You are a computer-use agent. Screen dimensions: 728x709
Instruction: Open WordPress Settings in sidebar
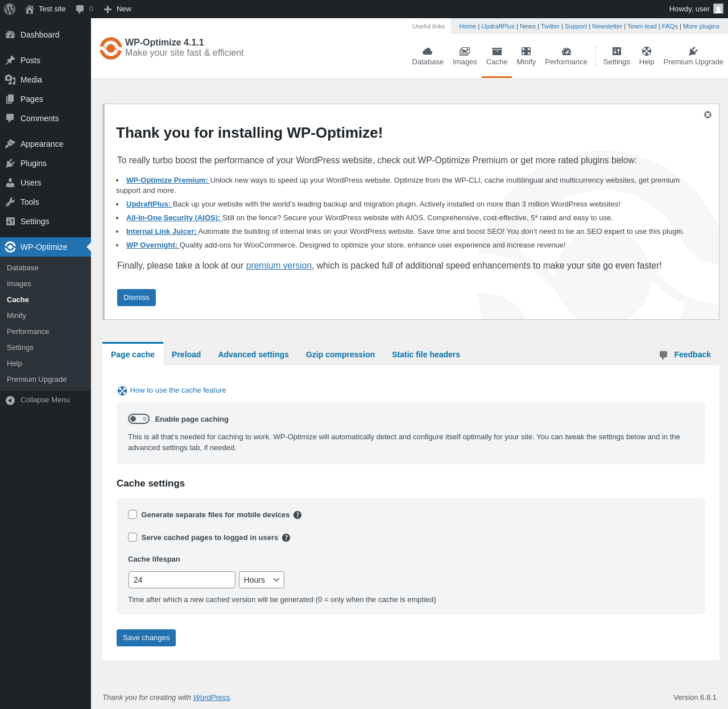(45, 221)
